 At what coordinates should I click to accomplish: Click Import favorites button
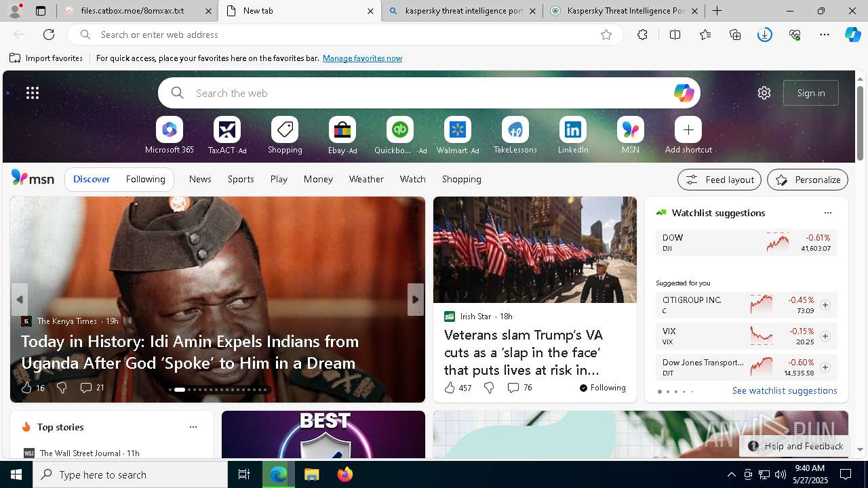[46, 58]
